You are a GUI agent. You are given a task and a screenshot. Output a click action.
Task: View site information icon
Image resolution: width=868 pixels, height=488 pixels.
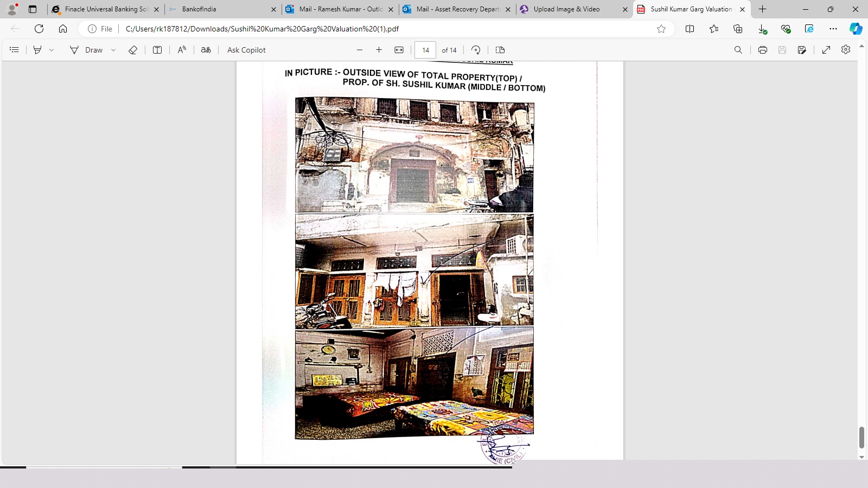click(92, 29)
